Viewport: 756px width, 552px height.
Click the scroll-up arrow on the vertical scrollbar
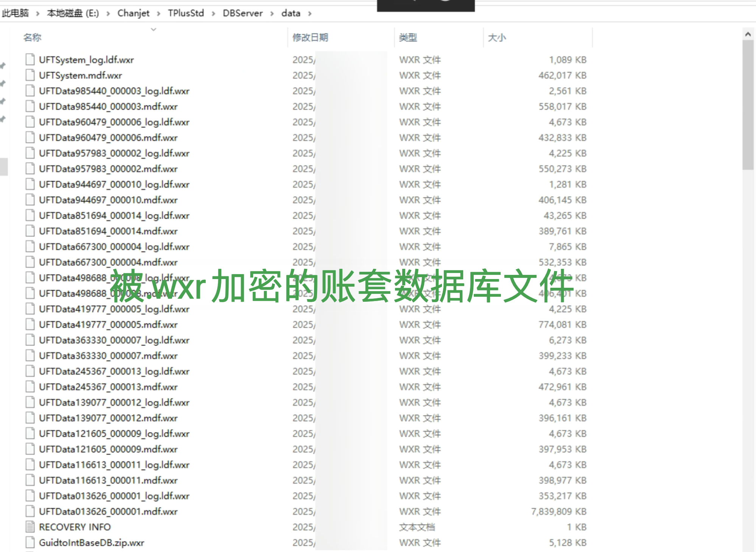[x=748, y=34]
